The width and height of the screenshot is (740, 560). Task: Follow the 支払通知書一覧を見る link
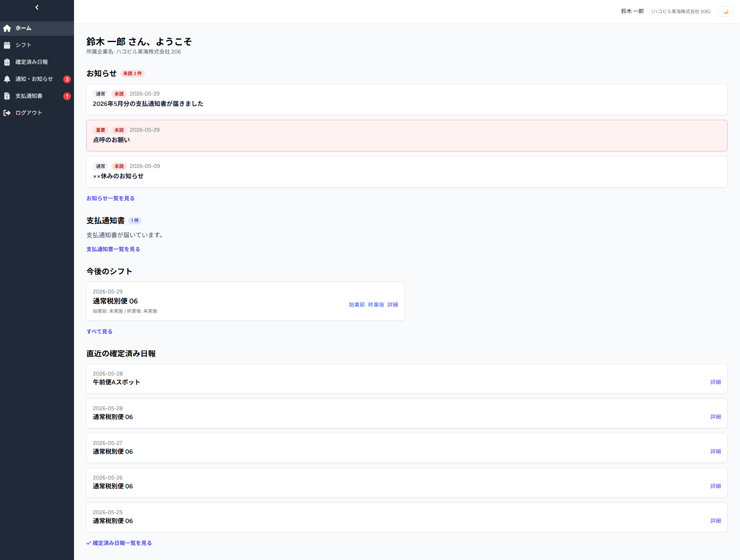[x=113, y=249]
